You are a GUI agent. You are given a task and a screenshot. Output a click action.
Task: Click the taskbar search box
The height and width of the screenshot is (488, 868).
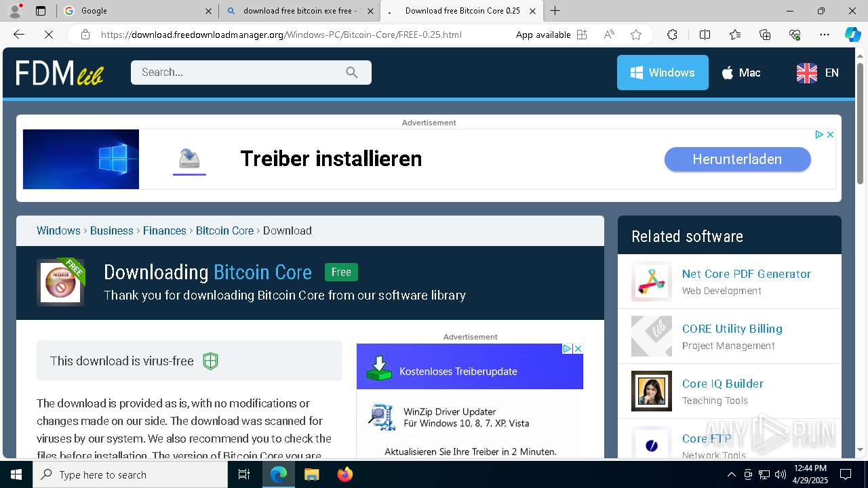pyautogui.click(x=130, y=474)
